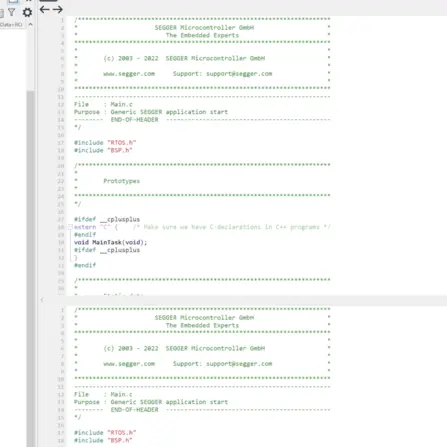Viewport: 447px width, 447px height.
Task: Go forward with the right arrow
Action: (57, 10)
